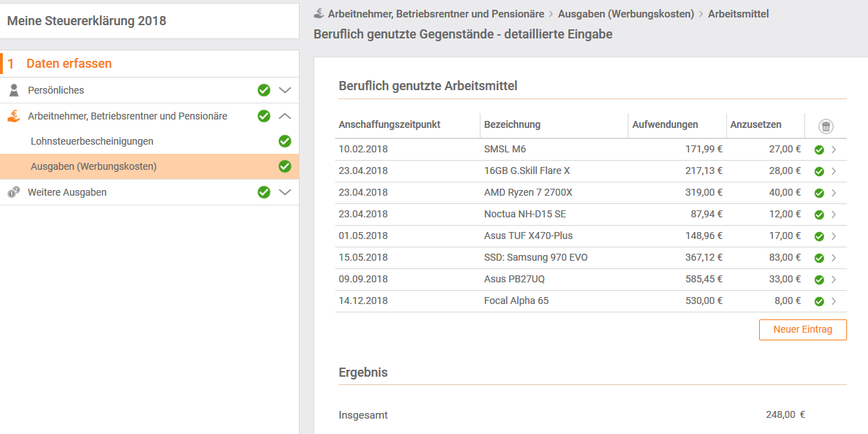The image size is (868, 434).
Task: Click green status check beside Persönliches
Action: [264, 90]
